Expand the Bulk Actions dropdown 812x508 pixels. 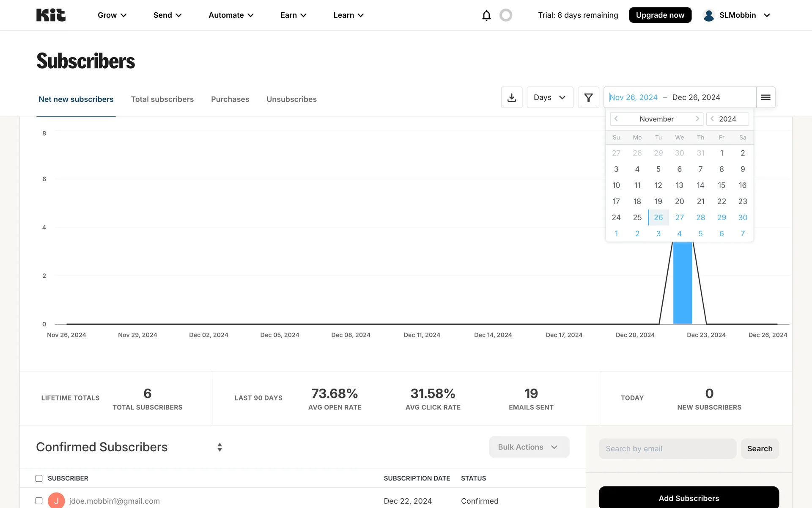(x=529, y=447)
